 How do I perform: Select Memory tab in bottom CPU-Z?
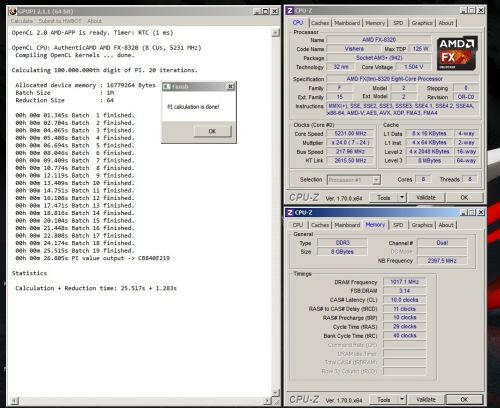[x=375, y=225]
